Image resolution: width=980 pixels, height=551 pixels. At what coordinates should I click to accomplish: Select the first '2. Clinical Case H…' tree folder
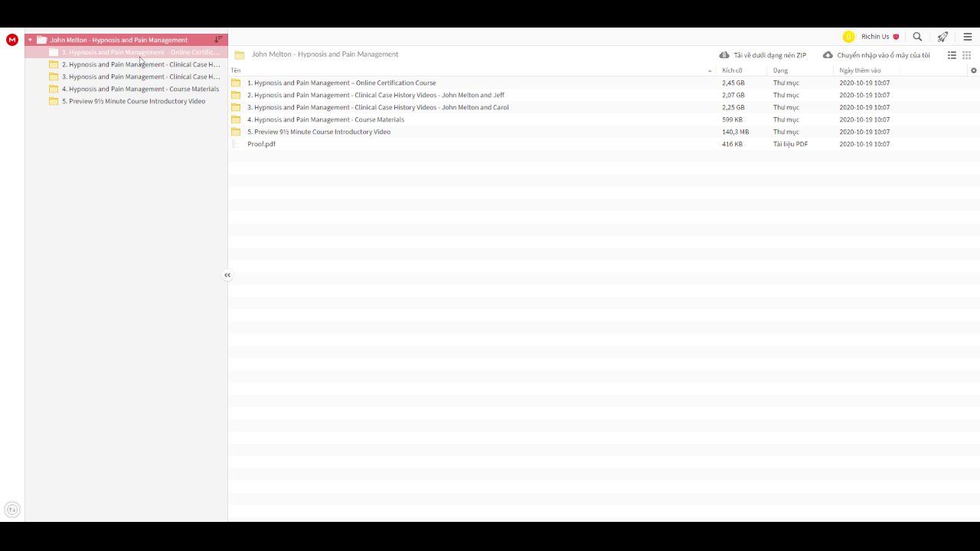[126, 64]
